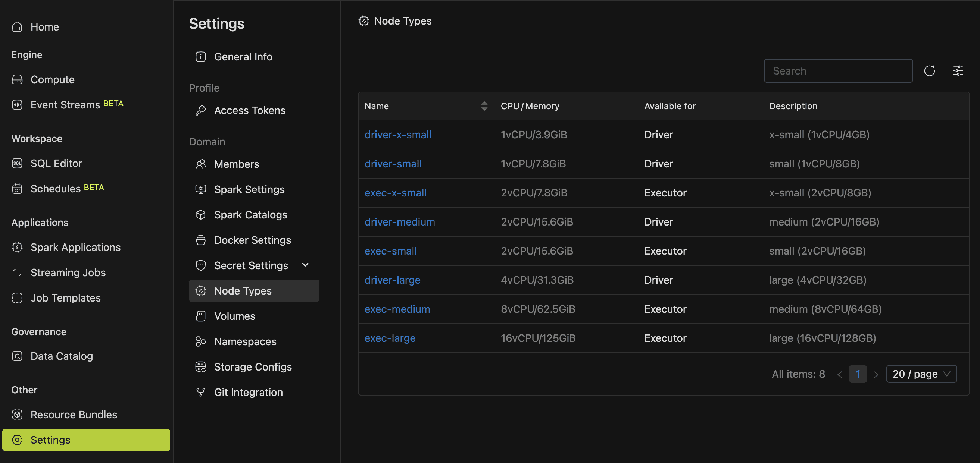Switch to Spark Catalogs settings

pos(250,214)
